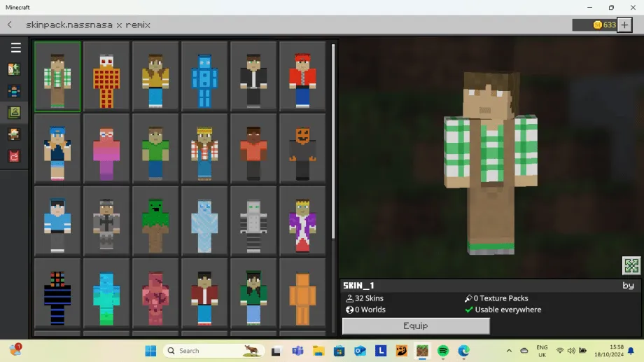Open the fourth sidebar orange character icon
The image size is (644, 362).
14,134
